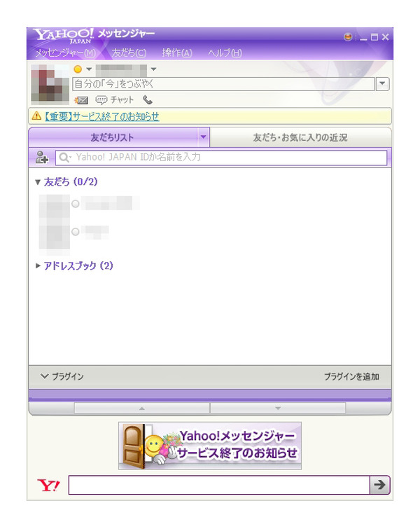Open the 友だちリスト tab dropdown arrow
Image resolution: width=420 pixels, height=529 pixels.
click(203, 137)
